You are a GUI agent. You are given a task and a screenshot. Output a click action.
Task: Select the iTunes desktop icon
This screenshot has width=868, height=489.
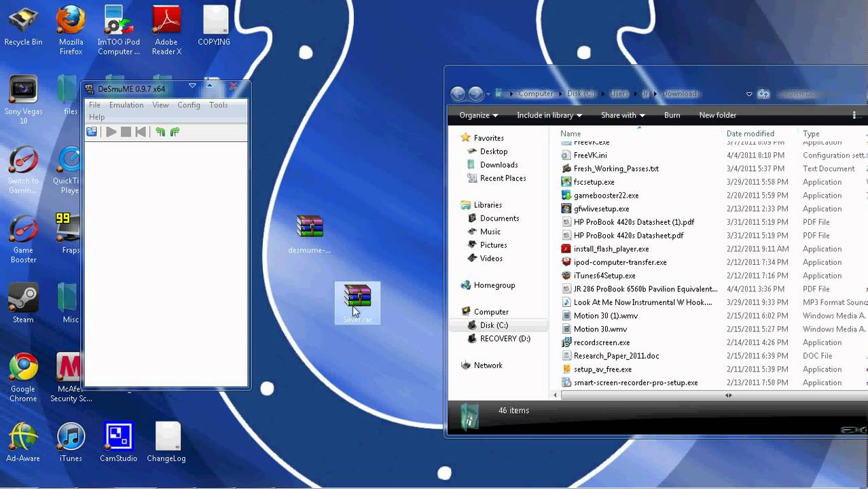71,443
